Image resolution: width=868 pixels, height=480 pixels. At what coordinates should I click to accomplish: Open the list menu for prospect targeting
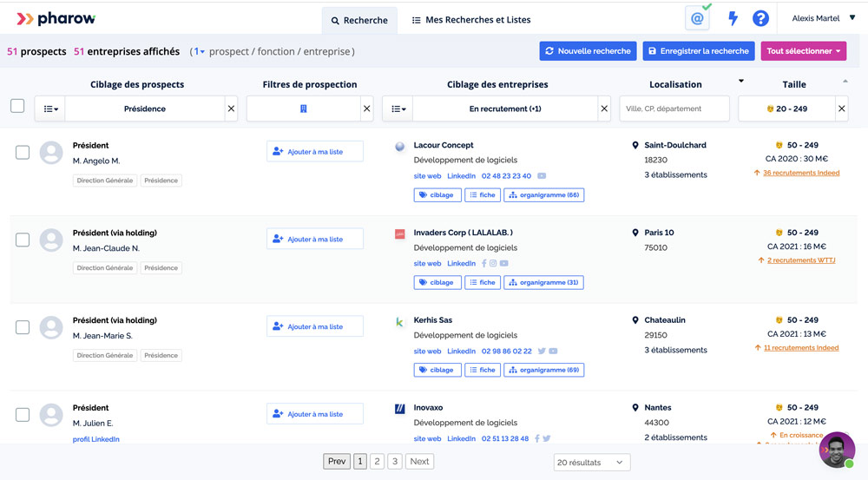pos(50,108)
